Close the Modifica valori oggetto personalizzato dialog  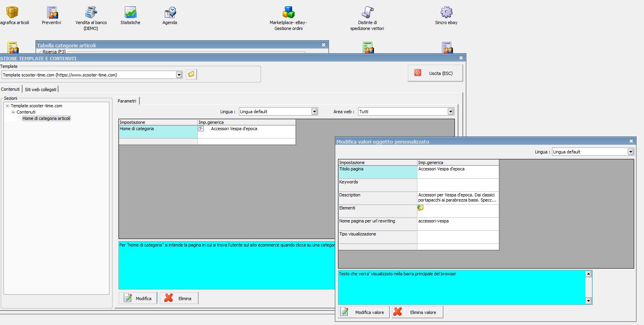tap(631, 141)
